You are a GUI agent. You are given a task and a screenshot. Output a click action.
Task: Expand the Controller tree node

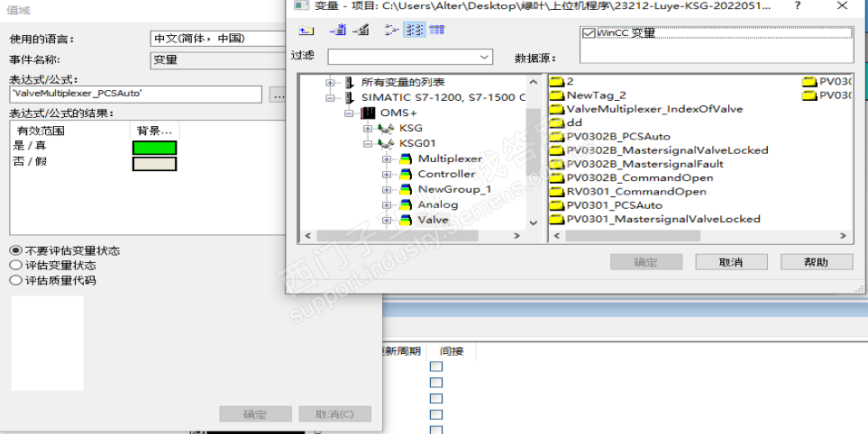point(387,174)
